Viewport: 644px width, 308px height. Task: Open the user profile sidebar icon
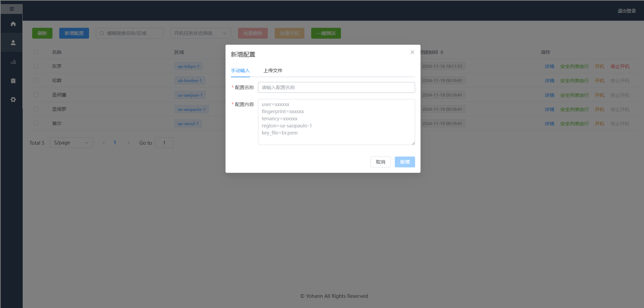13,43
